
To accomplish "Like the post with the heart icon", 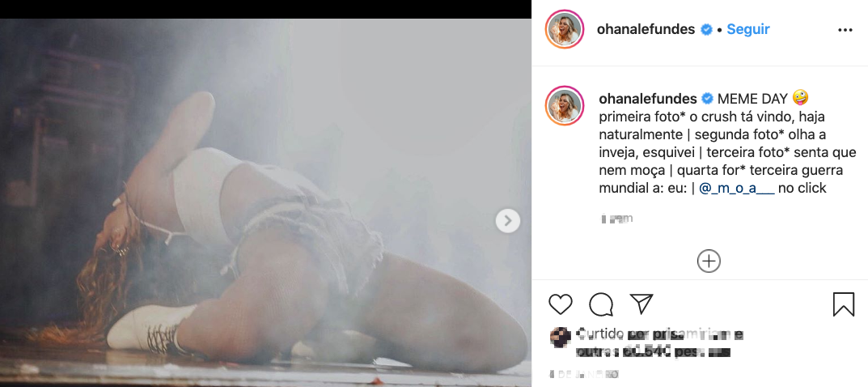I will point(561,304).
